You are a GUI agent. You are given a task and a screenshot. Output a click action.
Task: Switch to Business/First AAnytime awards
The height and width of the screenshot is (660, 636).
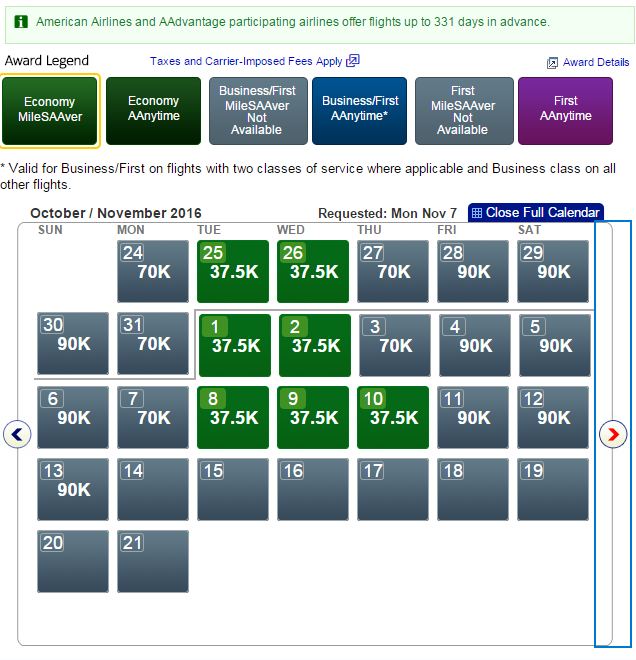(360, 109)
